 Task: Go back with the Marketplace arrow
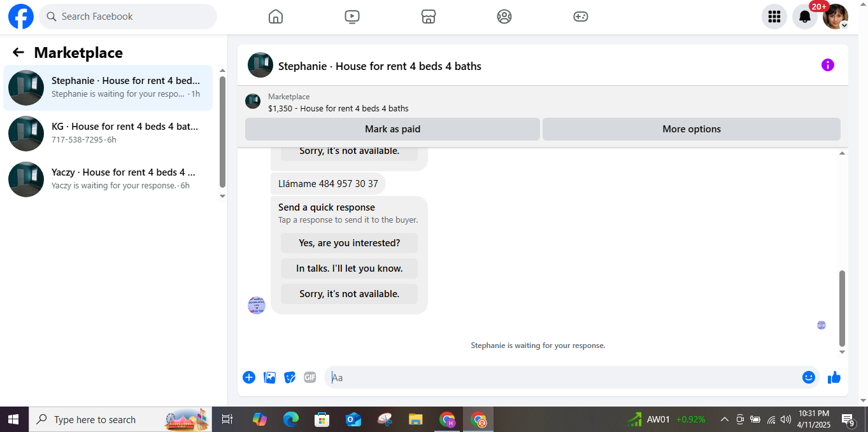(18, 52)
